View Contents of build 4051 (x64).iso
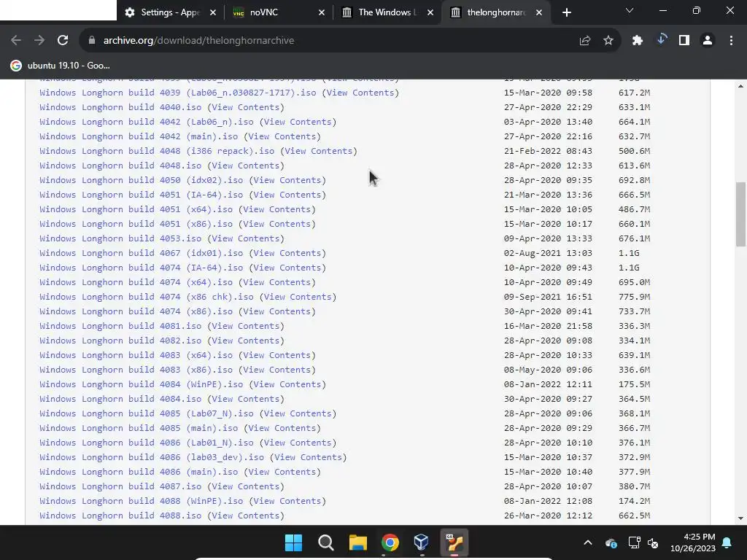The width and height of the screenshot is (747, 560). (x=276, y=209)
